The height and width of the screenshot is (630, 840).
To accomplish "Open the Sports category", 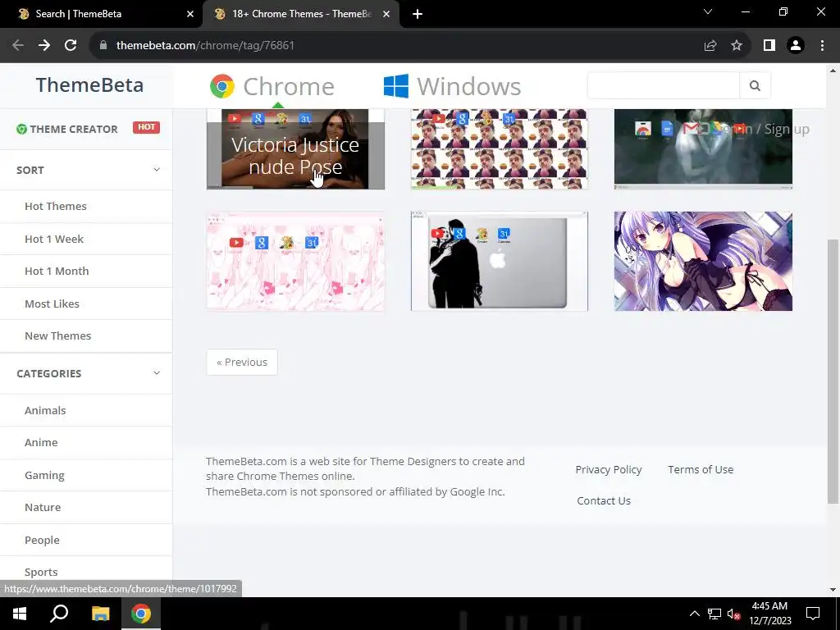I will tap(41, 572).
